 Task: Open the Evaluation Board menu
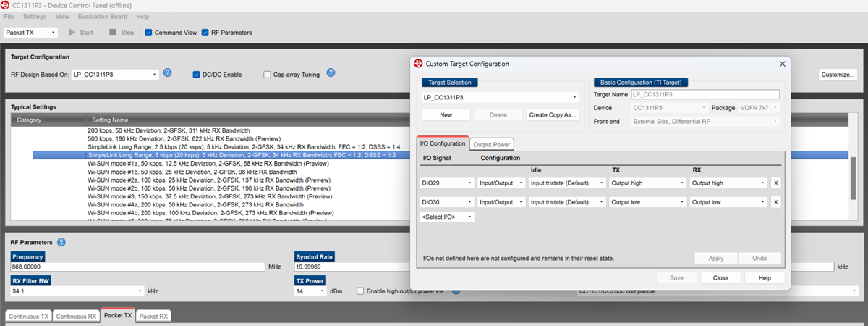103,16
